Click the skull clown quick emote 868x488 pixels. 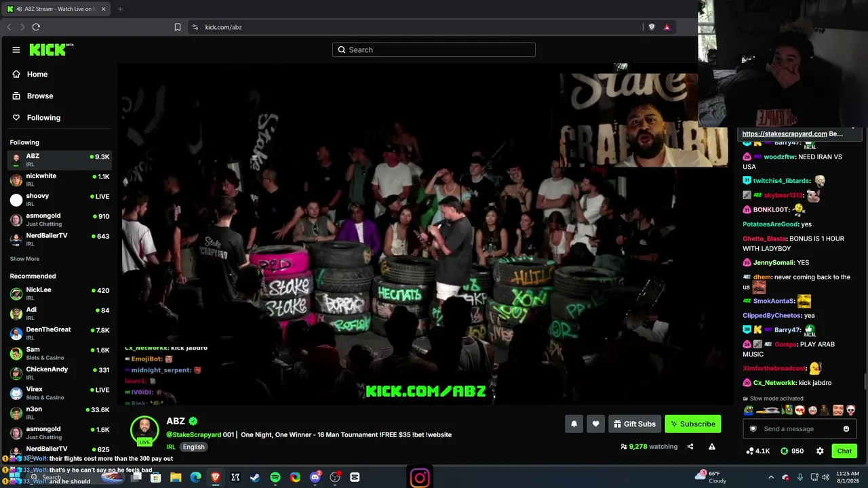[x=850, y=410]
